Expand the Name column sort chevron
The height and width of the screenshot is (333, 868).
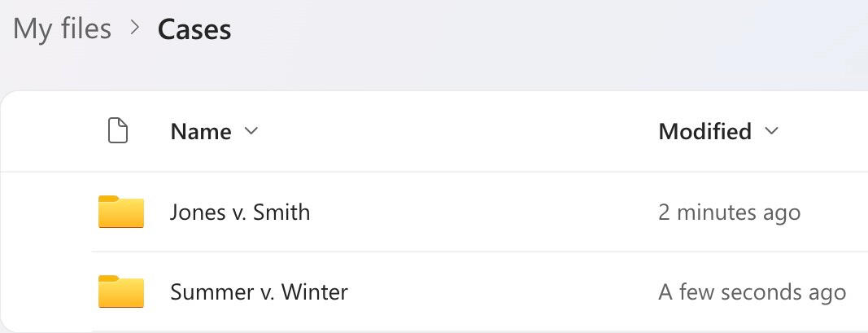click(251, 131)
